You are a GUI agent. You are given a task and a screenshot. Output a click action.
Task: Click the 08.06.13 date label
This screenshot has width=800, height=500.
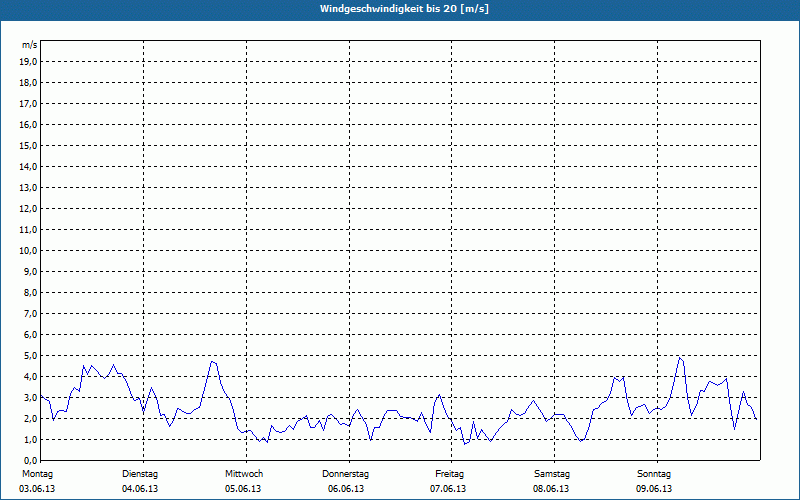point(551,489)
